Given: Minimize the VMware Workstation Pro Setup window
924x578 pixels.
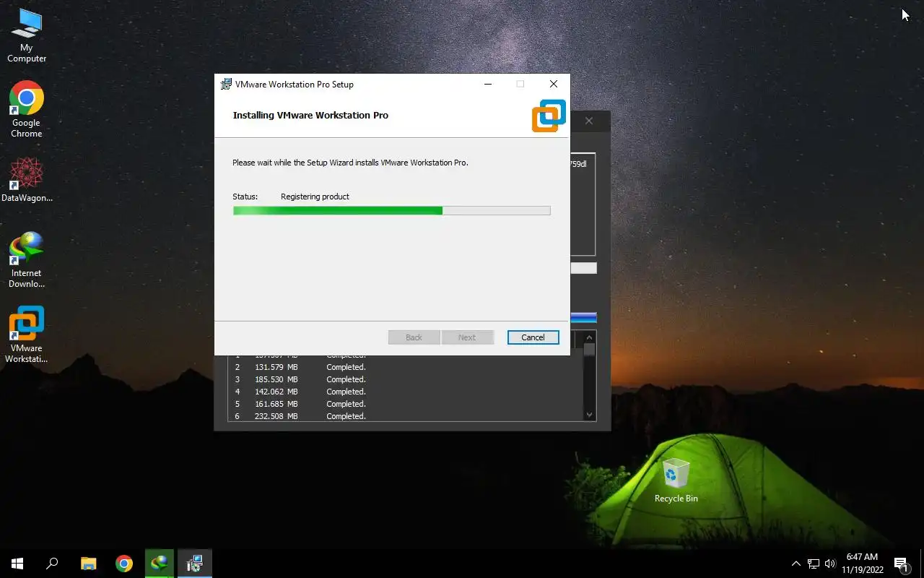Looking at the screenshot, I should click(x=488, y=85).
